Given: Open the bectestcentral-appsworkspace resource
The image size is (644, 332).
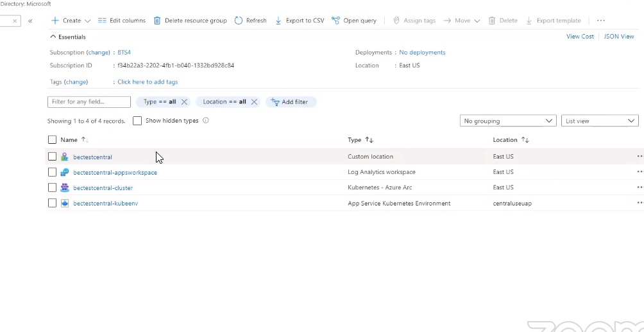Looking at the screenshot, I should click(x=115, y=172).
